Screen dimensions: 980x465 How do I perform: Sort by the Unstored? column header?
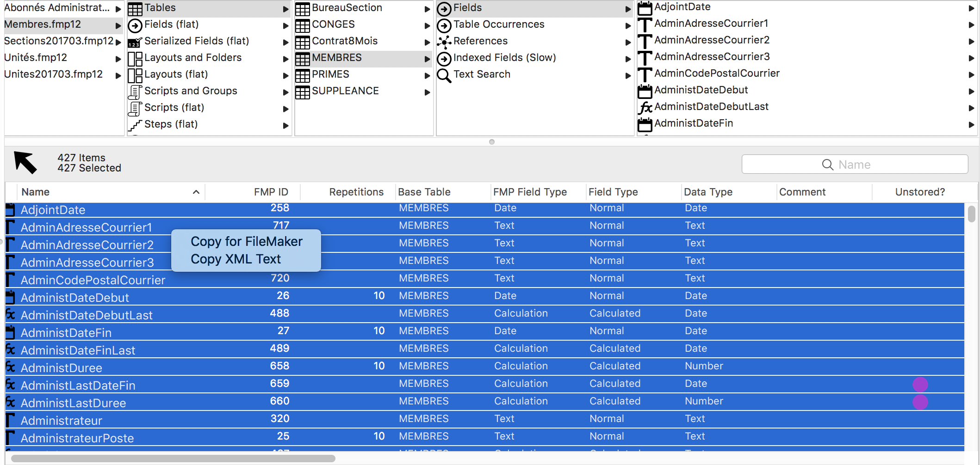[920, 192]
